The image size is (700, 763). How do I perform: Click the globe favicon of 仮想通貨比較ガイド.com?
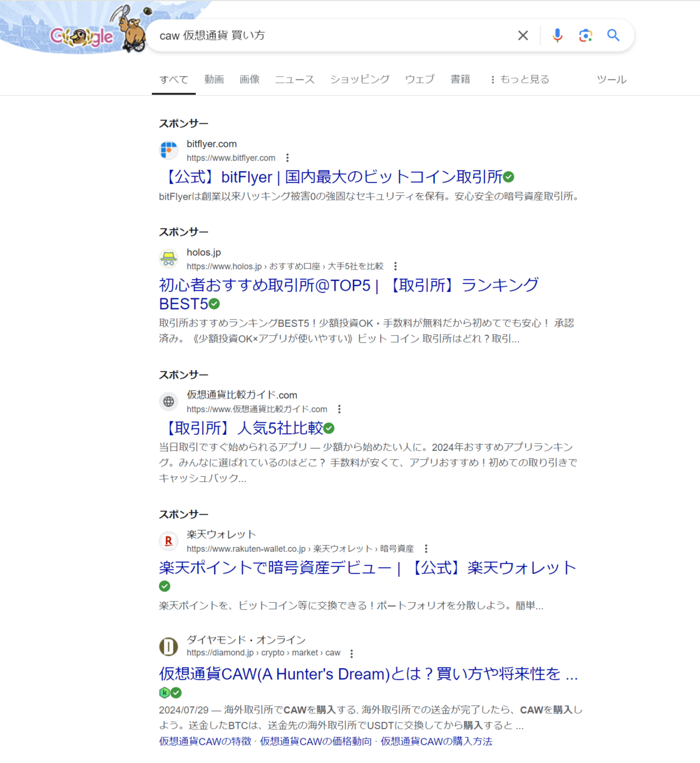(168, 402)
